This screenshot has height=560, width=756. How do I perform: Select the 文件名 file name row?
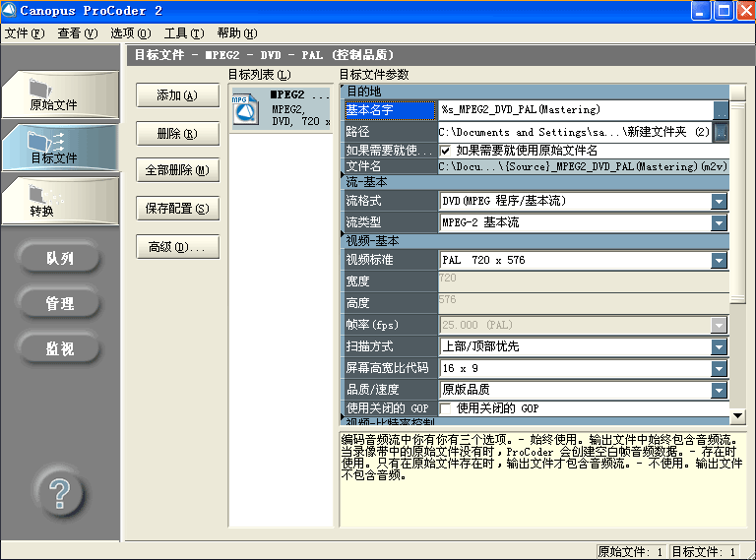(535, 166)
